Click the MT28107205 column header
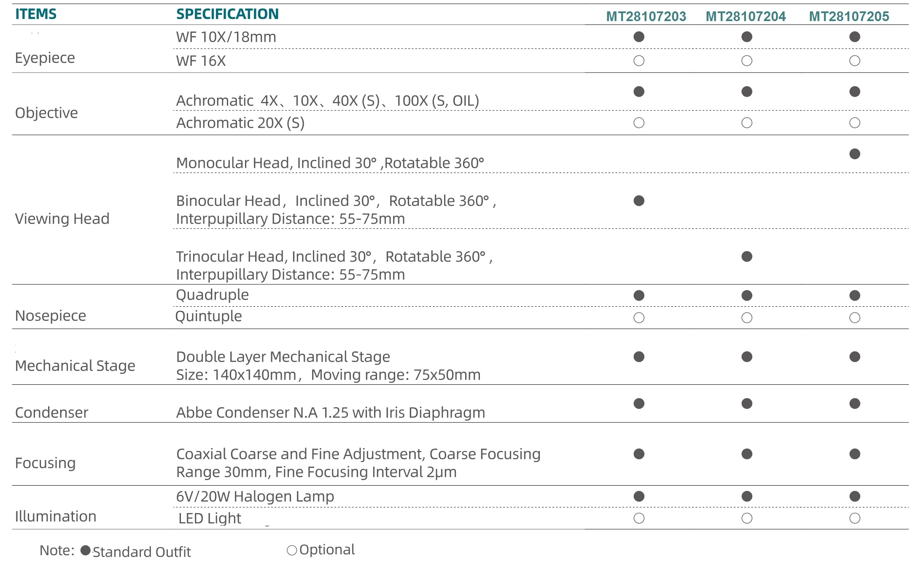Screen dimensions: 924x570 (x=849, y=16)
